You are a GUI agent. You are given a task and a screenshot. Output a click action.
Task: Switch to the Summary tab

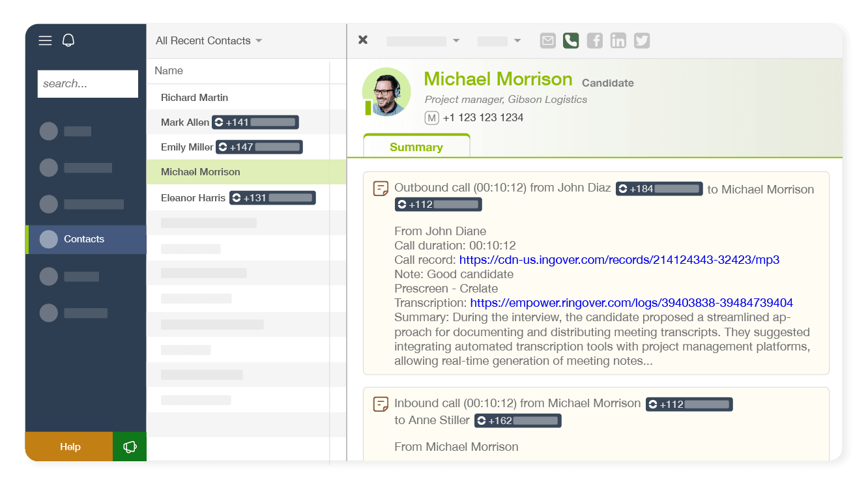point(416,147)
